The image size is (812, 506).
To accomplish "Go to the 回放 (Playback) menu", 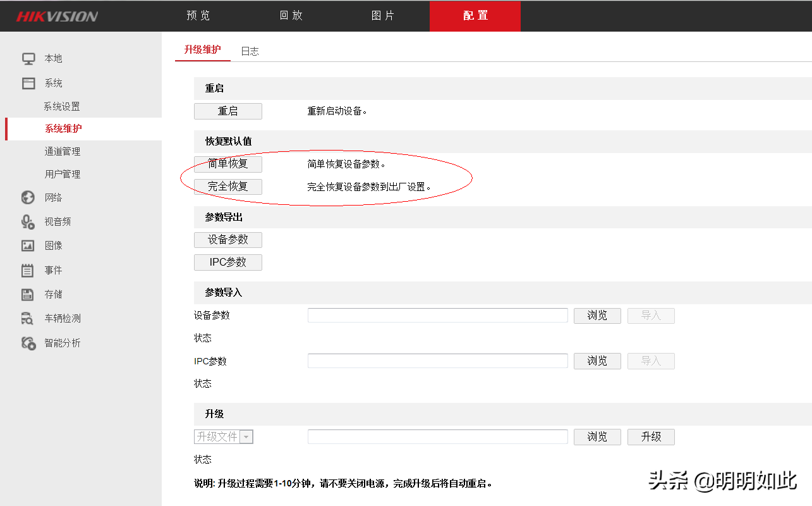I will pyautogui.click(x=290, y=15).
